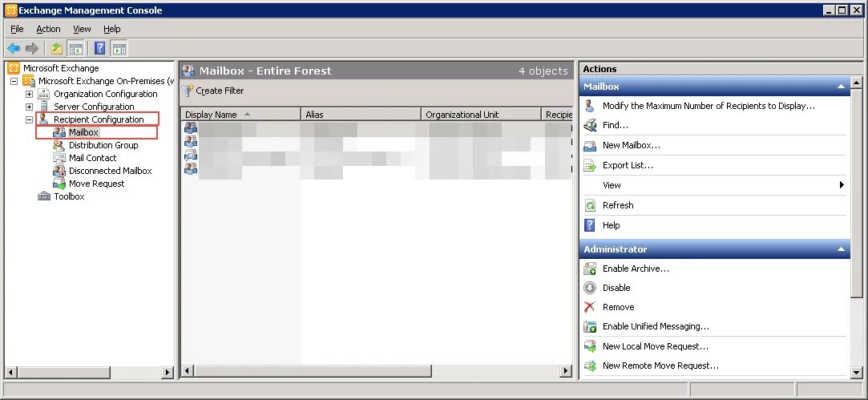Expand the Server Configuration node
This screenshot has width=868, height=400.
(29, 107)
